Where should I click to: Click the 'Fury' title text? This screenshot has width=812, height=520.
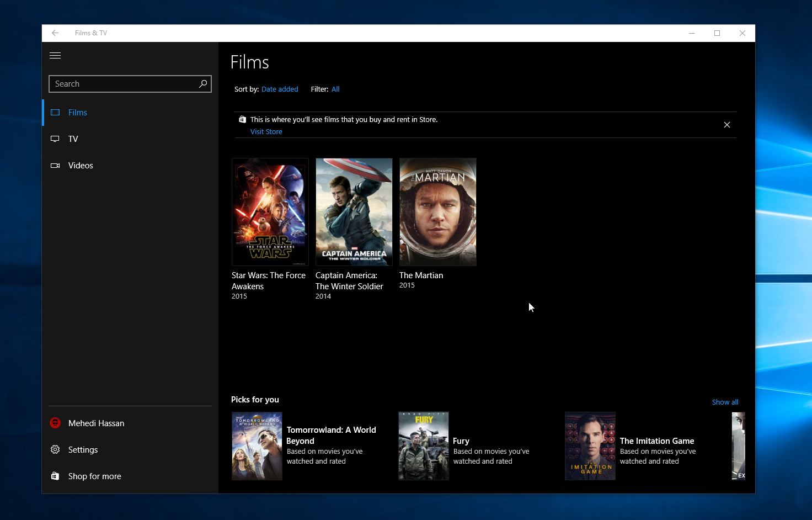(461, 441)
